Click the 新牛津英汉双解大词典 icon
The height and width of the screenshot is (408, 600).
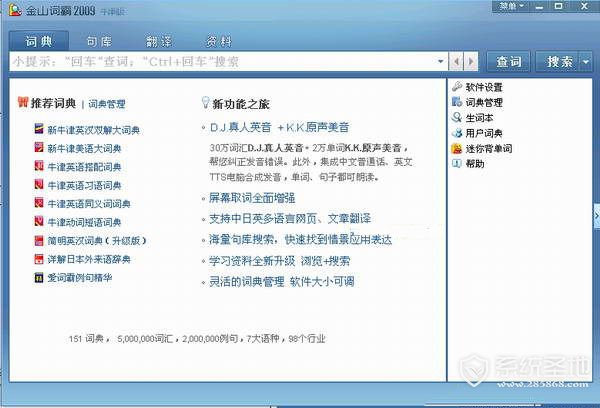click(39, 129)
